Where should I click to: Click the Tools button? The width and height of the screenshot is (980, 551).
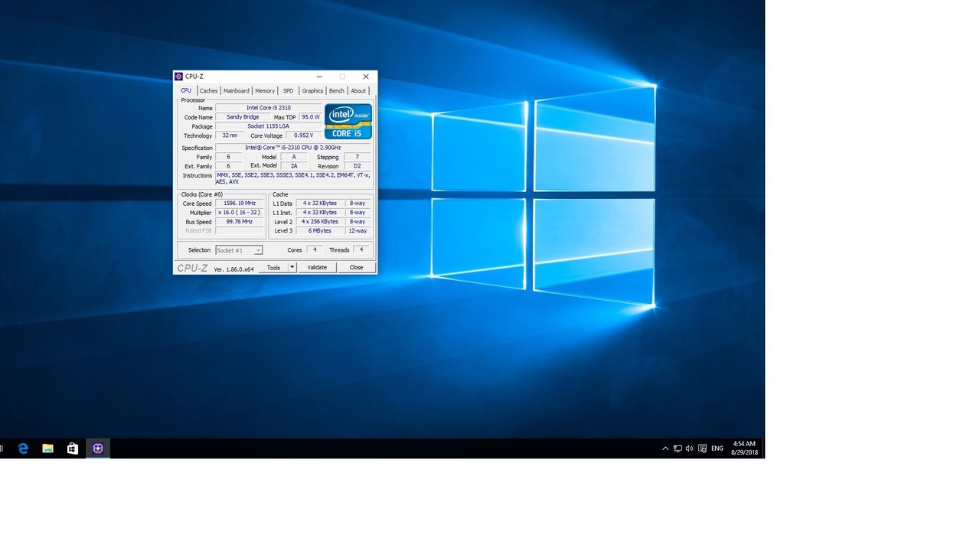[x=273, y=268]
